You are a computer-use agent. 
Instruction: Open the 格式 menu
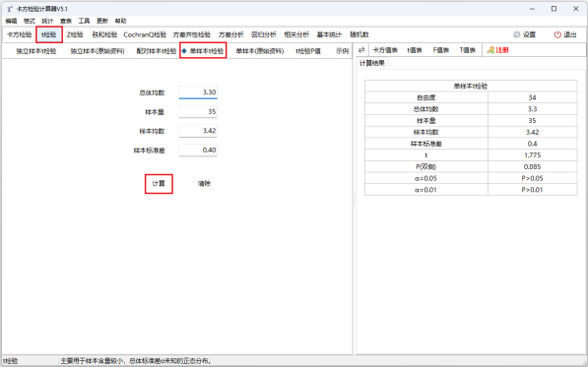point(30,21)
